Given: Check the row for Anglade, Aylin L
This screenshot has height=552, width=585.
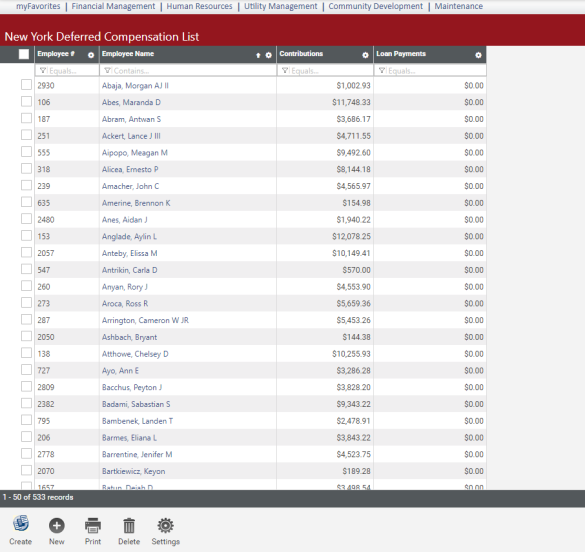Looking at the screenshot, I should point(26,235).
